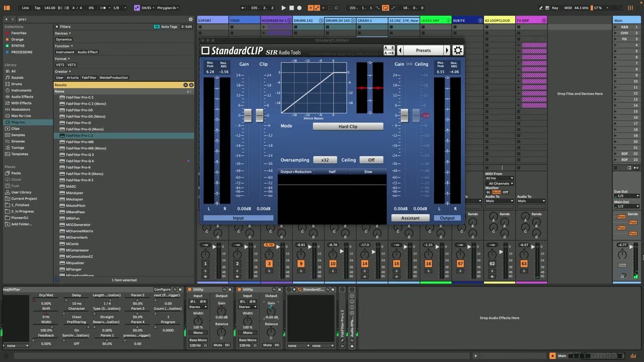Open StandardCLIP settings gear
The width and height of the screenshot is (644, 362).
(x=457, y=50)
